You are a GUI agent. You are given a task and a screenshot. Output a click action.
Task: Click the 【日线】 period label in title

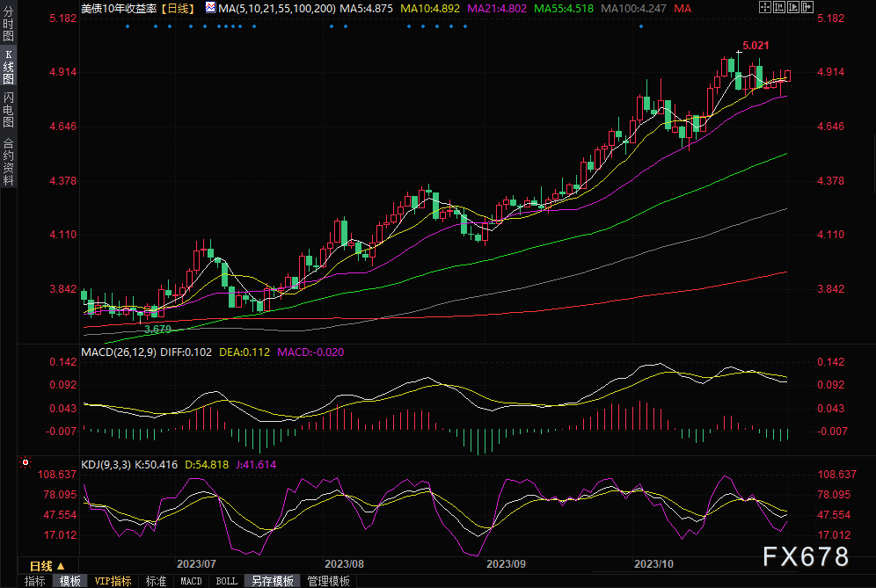click(179, 7)
